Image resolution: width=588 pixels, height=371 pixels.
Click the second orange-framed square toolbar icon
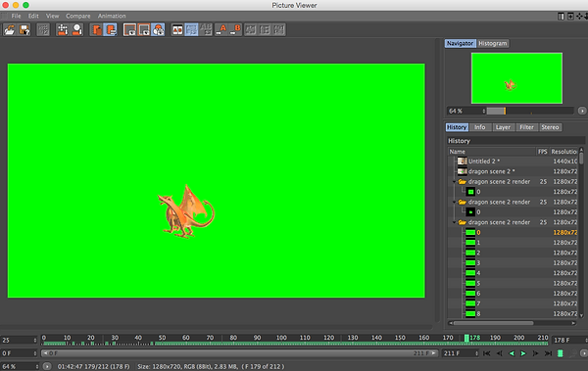(x=144, y=30)
